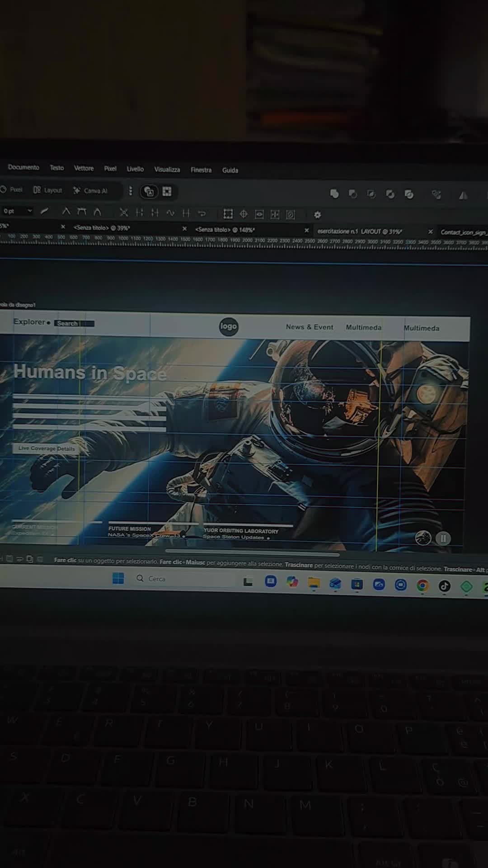Open Google Chrome from the taskbar
The height and width of the screenshot is (868, 488).
coord(422,586)
